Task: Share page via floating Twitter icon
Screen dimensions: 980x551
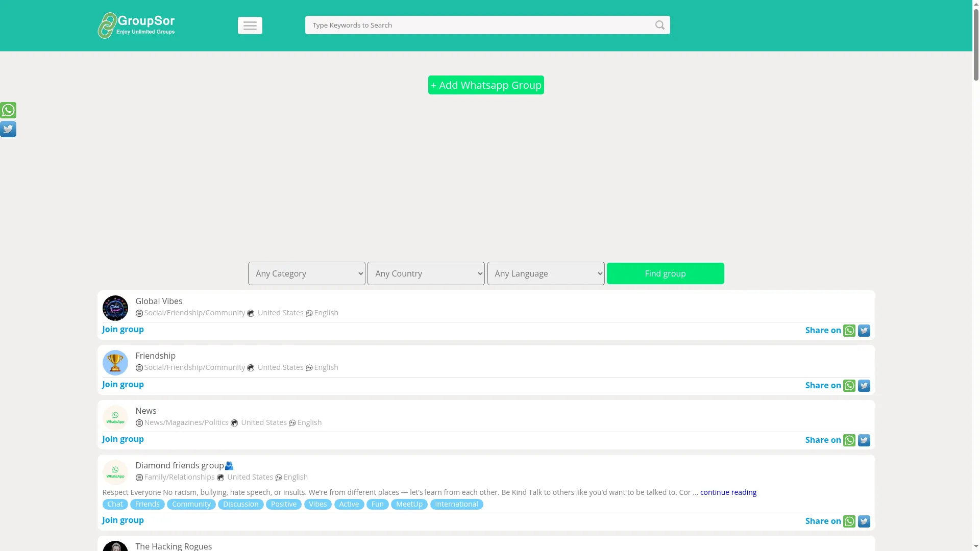Action: [x=8, y=129]
